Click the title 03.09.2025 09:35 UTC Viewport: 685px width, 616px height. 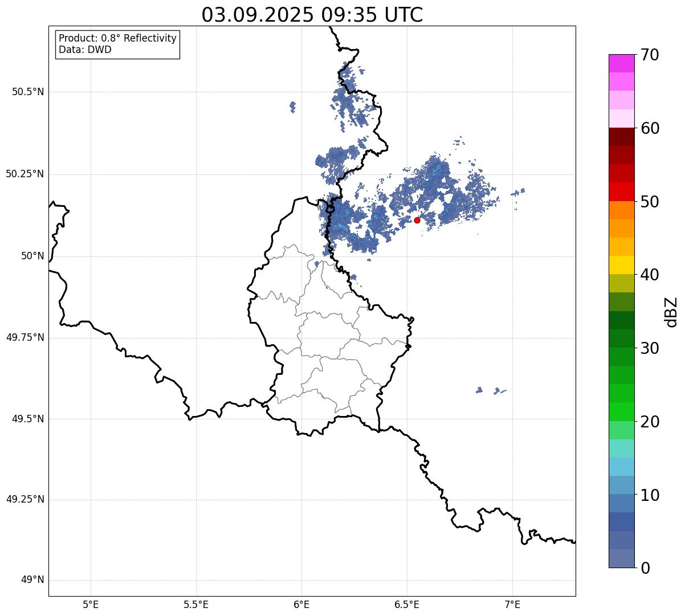point(312,15)
